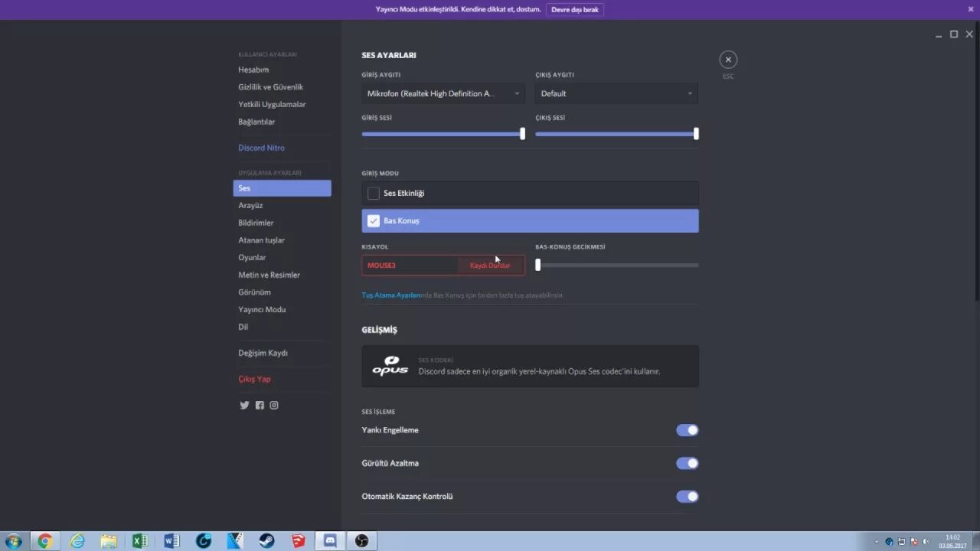Select the Ses settings tab
This screenshot has height=551, width=980.
282,188
